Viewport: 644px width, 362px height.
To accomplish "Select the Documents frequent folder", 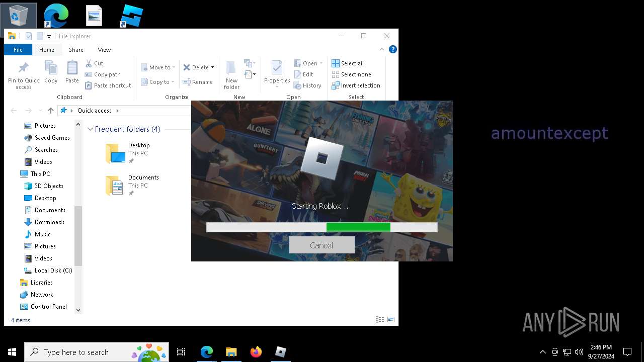I will [132, 186].
